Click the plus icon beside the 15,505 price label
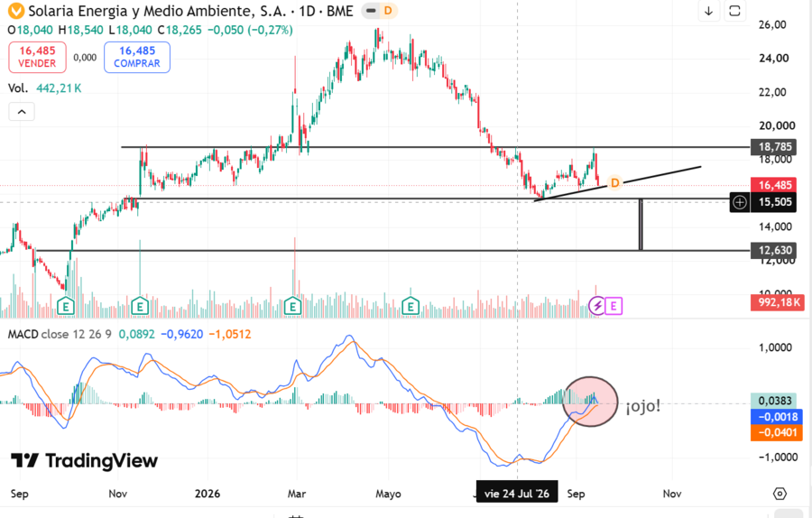812x518 pixels. (740, 202)
